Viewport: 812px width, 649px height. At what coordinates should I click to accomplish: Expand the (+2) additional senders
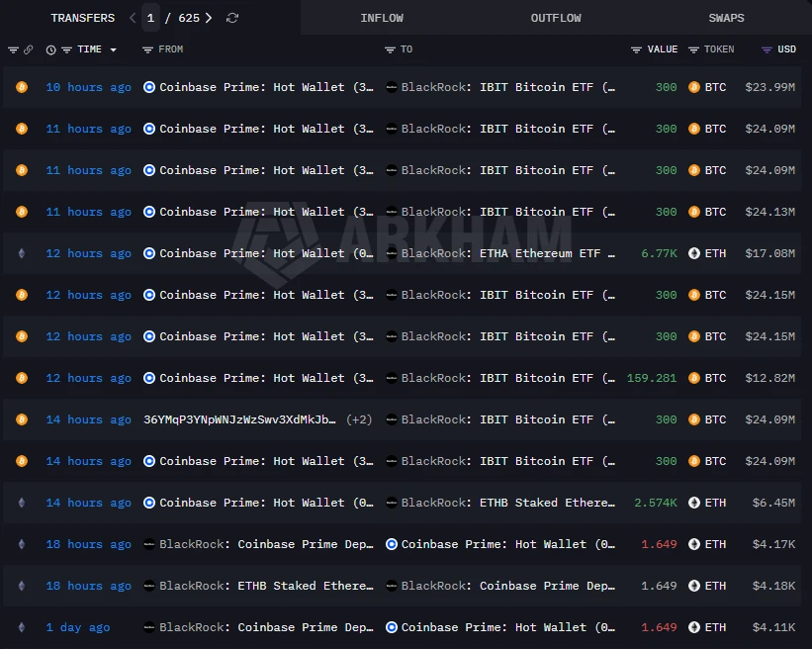point(359,419)
